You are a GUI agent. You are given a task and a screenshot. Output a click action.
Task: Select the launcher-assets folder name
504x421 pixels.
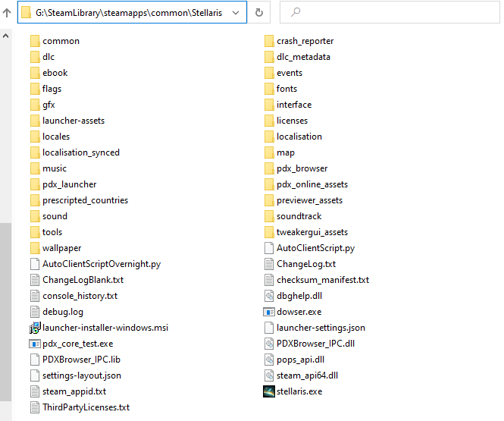pyautogui.click(x=74, y=121)
